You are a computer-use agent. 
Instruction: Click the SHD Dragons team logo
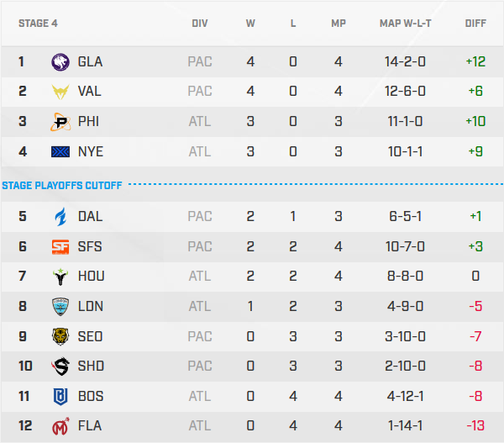click(x=60, y=367)
